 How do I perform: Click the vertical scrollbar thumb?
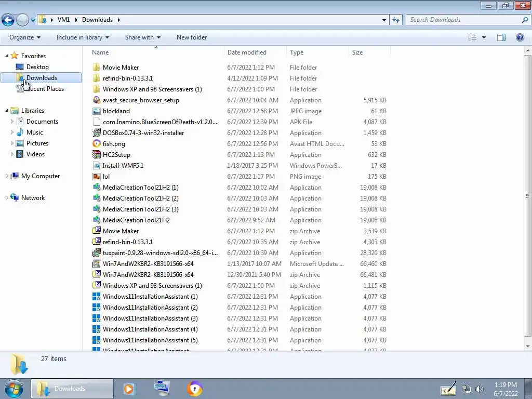coord(528,196)
